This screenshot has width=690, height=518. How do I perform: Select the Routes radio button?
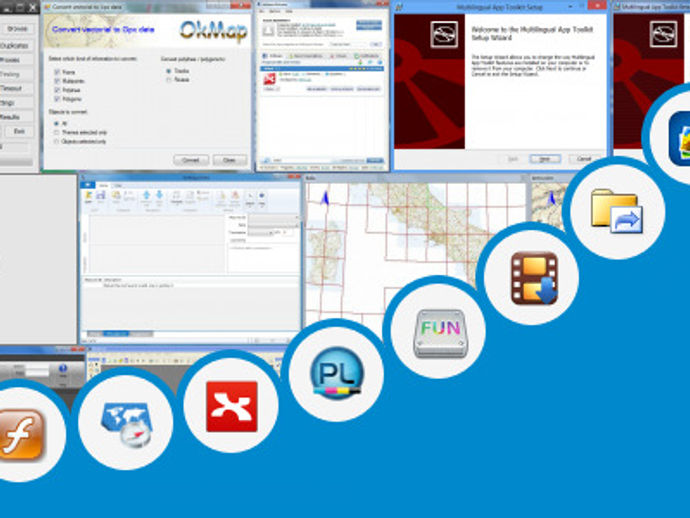[169, 80]
